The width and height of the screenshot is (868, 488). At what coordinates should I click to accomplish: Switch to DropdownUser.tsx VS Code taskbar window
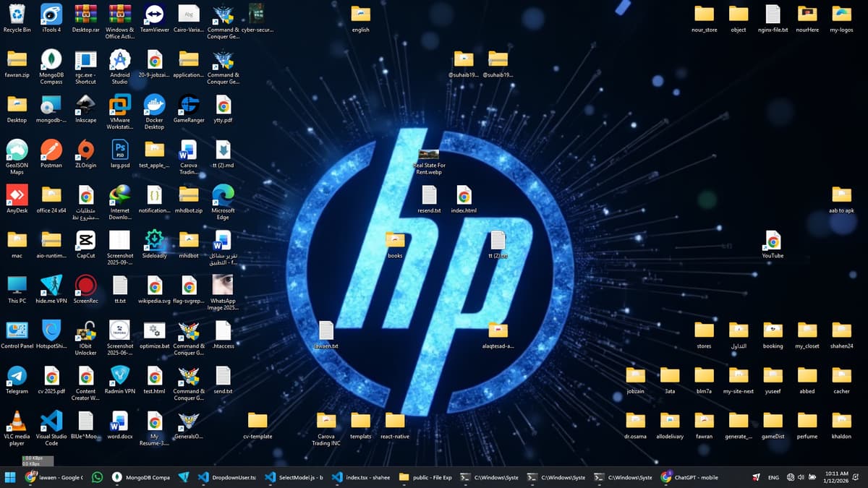click(227, 477)
